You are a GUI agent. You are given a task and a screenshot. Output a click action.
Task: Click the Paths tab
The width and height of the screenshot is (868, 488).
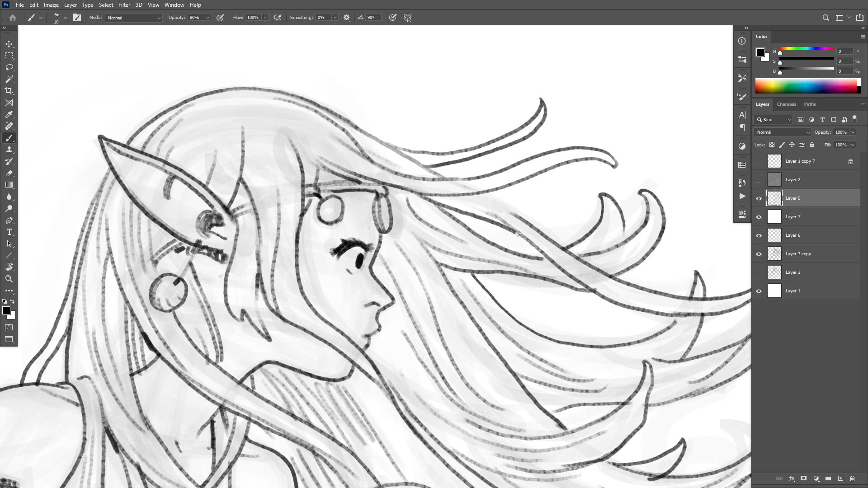coord(810,104)
